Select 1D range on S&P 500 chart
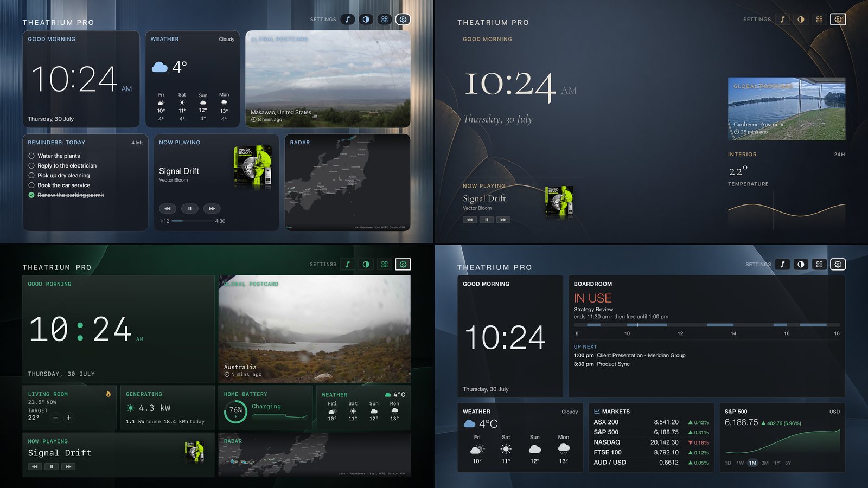Image resolution: width=868 pixels, height=488 pixels. [728, 463]
